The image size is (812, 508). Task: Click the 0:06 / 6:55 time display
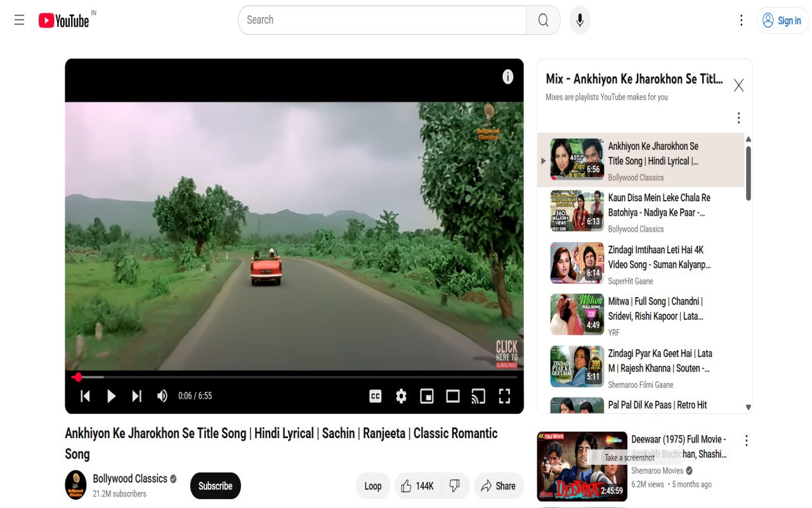click(x=195, y=396)
